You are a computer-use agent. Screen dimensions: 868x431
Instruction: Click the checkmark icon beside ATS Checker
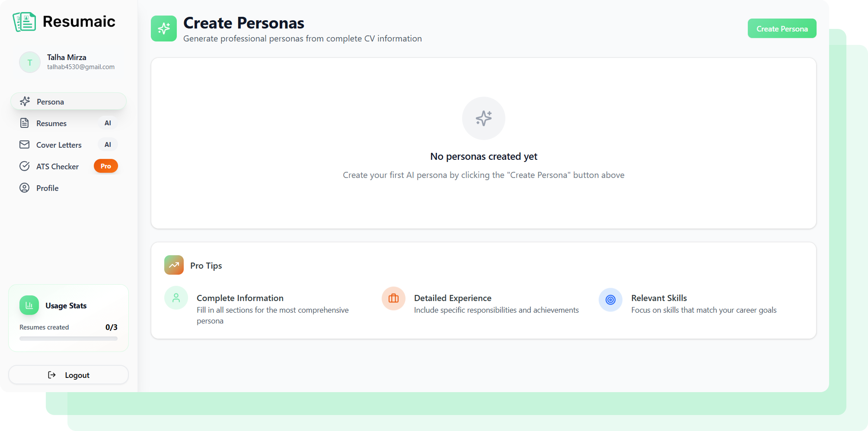[25, 166]
